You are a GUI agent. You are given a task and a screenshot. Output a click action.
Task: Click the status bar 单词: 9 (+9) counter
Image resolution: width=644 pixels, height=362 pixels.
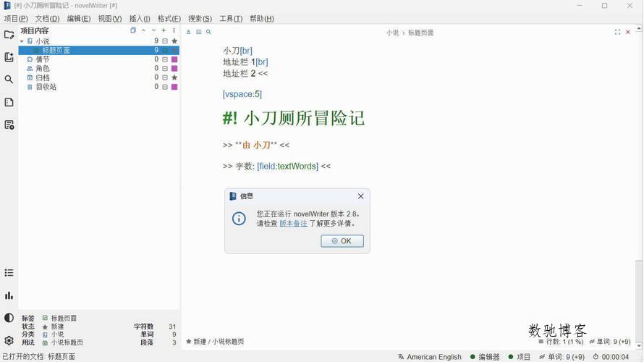[x=562, y=357]
